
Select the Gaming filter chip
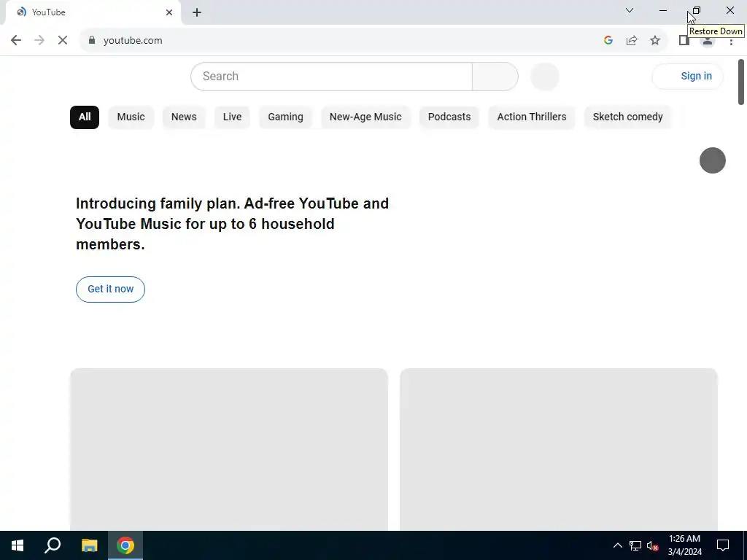click(x=285, y=117)
